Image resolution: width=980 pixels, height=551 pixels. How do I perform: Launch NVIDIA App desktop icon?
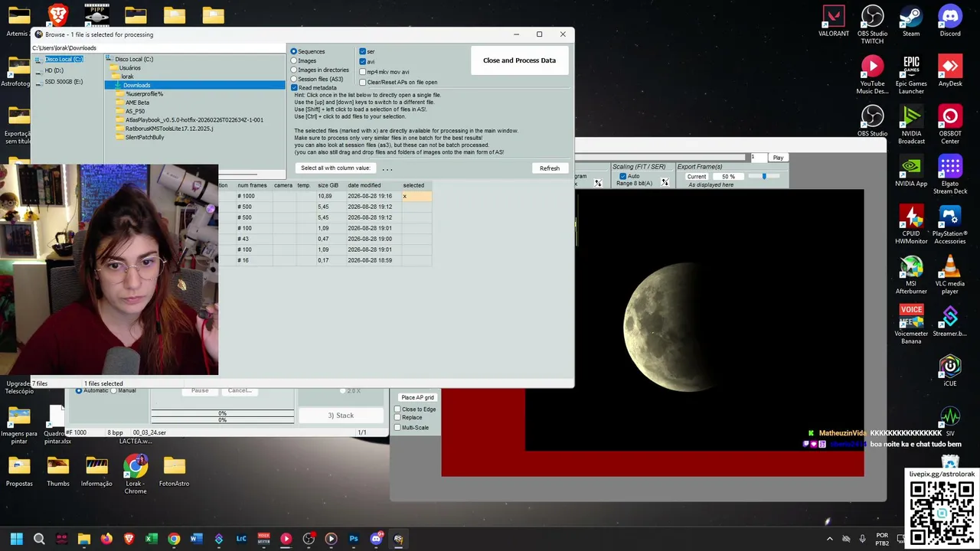(x=911, y=171)
